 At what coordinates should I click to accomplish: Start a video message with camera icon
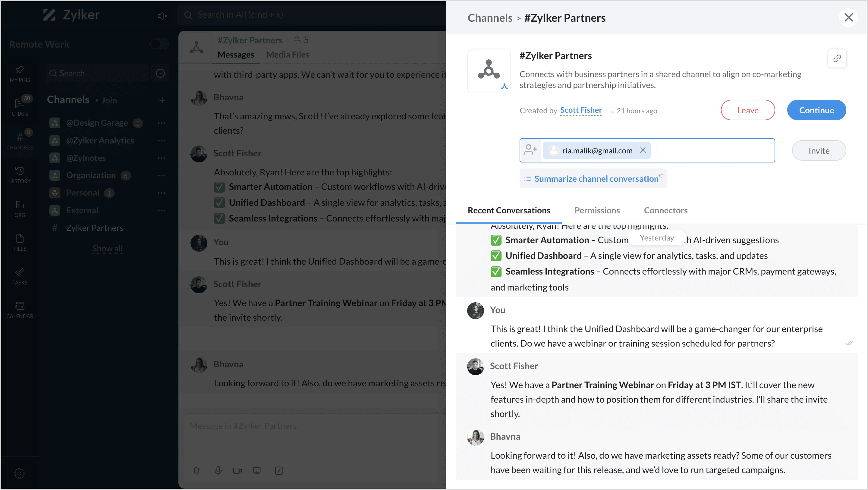[237, 470]
